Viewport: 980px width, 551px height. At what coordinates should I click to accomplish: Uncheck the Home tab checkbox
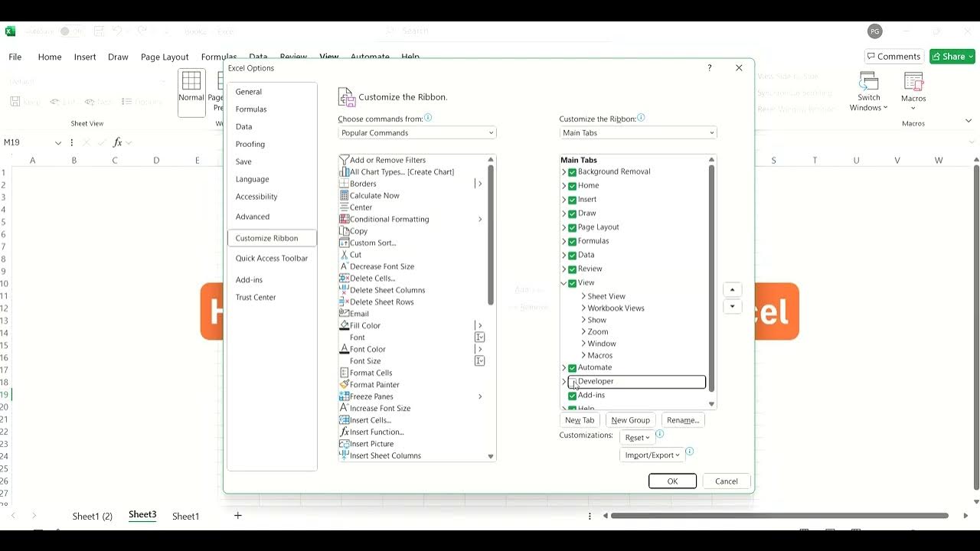point(573,186)
